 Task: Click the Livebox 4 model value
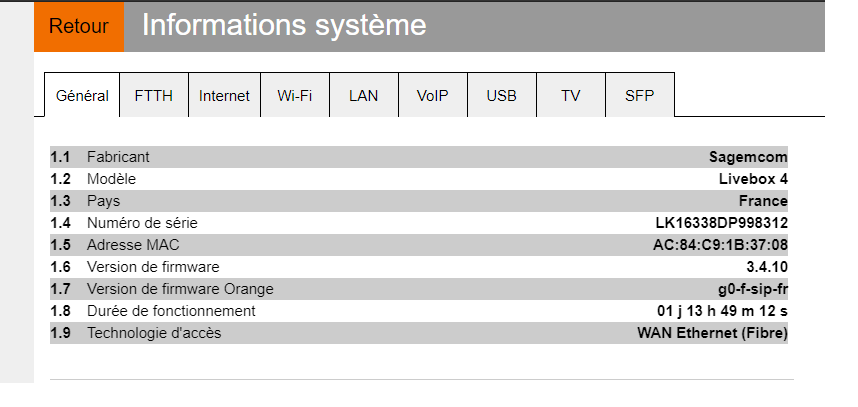point(753,179)
